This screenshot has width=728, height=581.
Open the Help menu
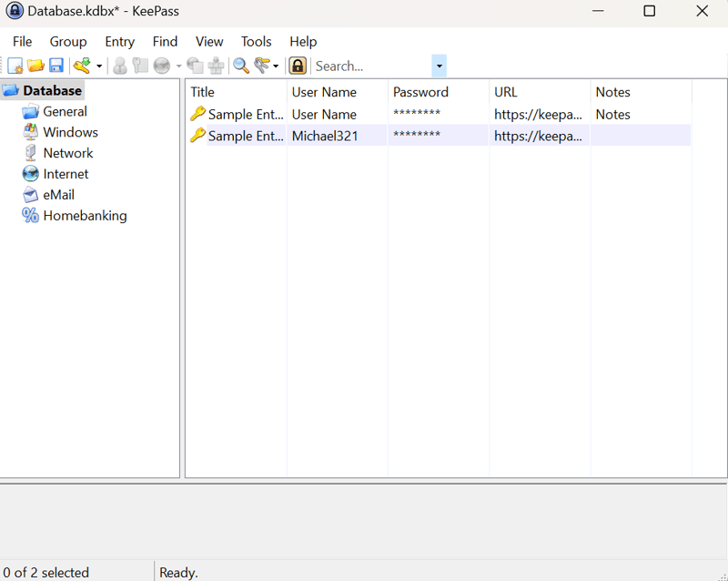[303, 41]
